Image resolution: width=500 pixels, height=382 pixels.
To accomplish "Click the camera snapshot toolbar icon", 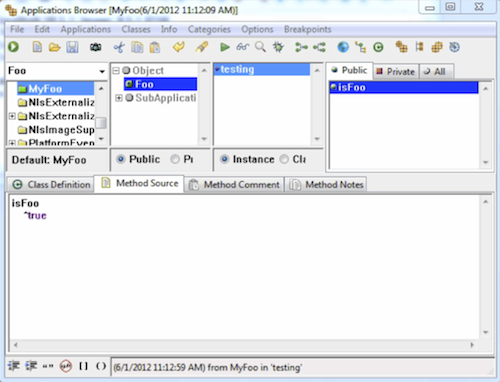I will pyautogui.click(x=95, y=47).
